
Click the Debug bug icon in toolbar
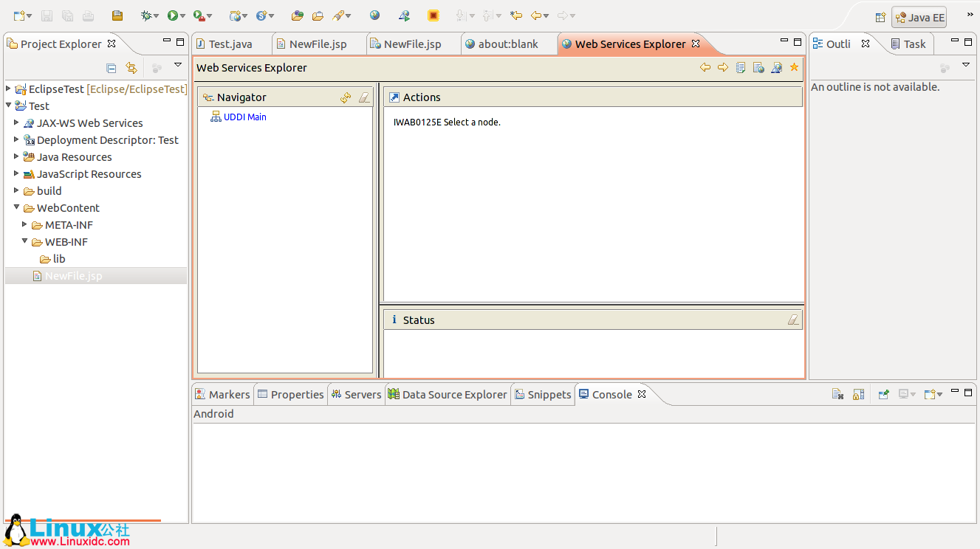(x=146, y=15)
